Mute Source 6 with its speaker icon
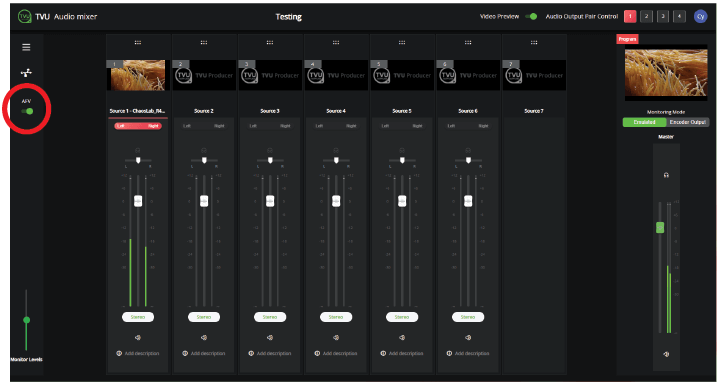 pos(468,338)
